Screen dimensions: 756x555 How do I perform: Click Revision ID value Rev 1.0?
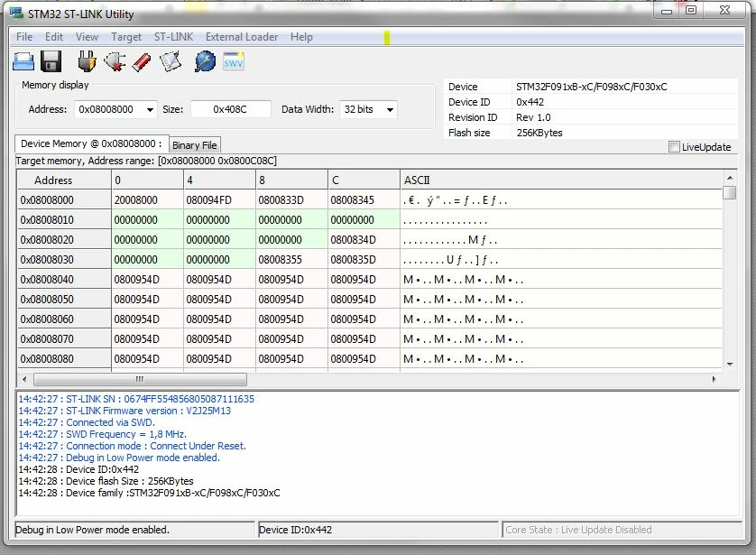pos(533,117)
